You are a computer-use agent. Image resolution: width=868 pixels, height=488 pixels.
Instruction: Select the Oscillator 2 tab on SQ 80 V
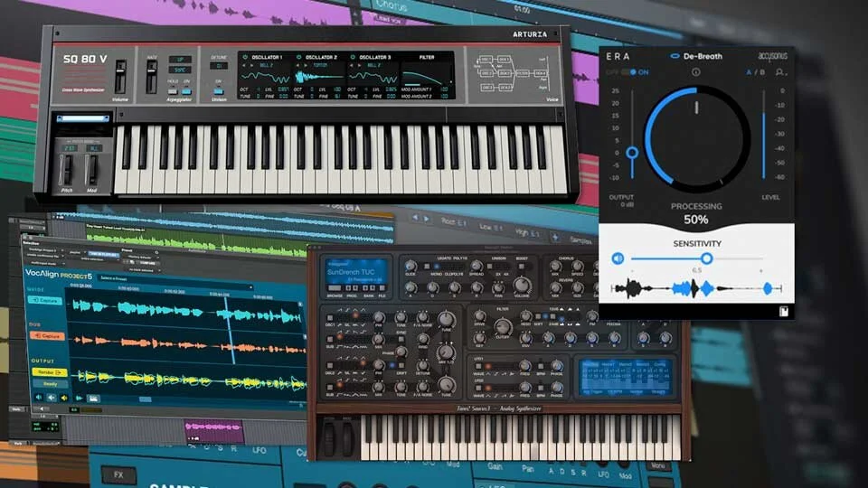pyautogui.click(x=321, y=57)
